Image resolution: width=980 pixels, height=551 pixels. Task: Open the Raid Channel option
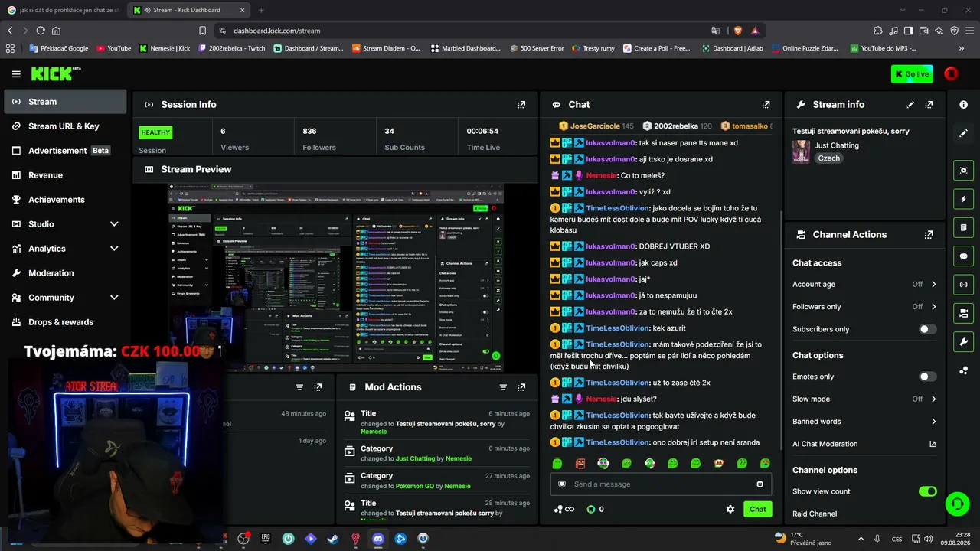[x=815, y=514]
